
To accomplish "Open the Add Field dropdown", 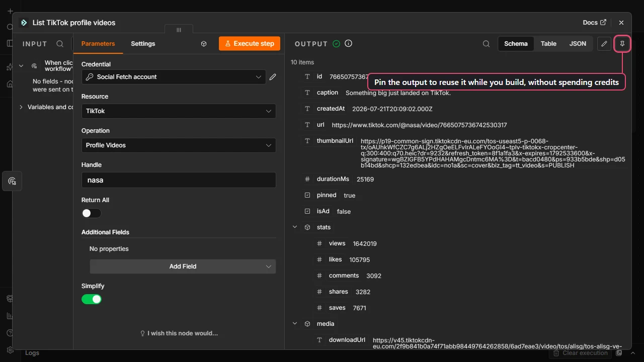I will pos(183,266).
